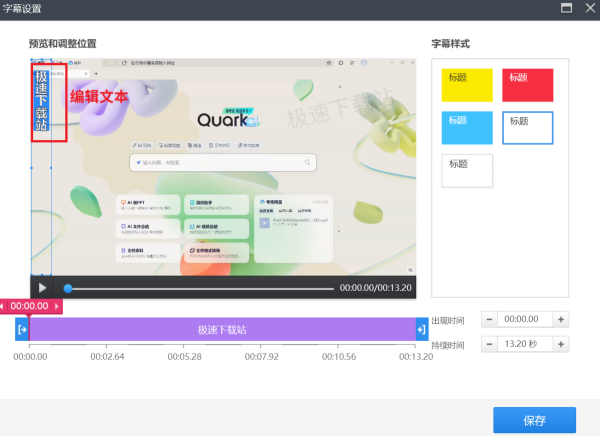Click the pink 00:00.00 playhead marker
This screenshot has height=436, width=600.
tap(30, 306)
